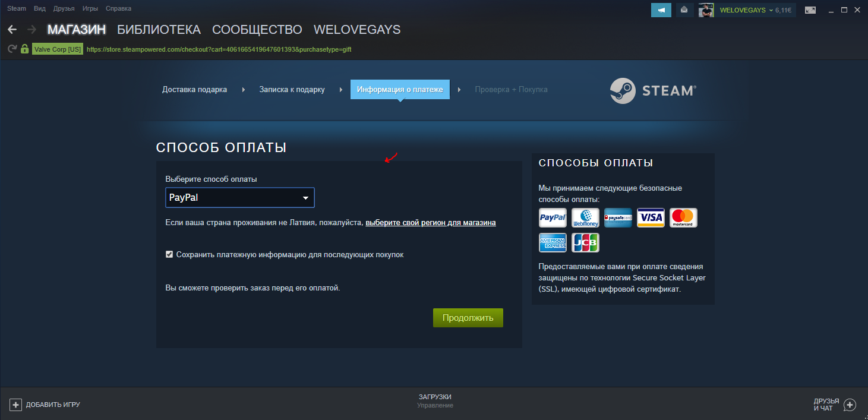Click the Mastercard payment logo

pyautogui.click(x=683, y=218)
